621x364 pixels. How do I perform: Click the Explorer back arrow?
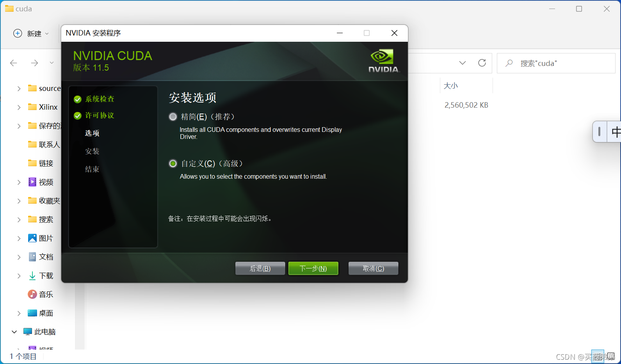[14, 63]
